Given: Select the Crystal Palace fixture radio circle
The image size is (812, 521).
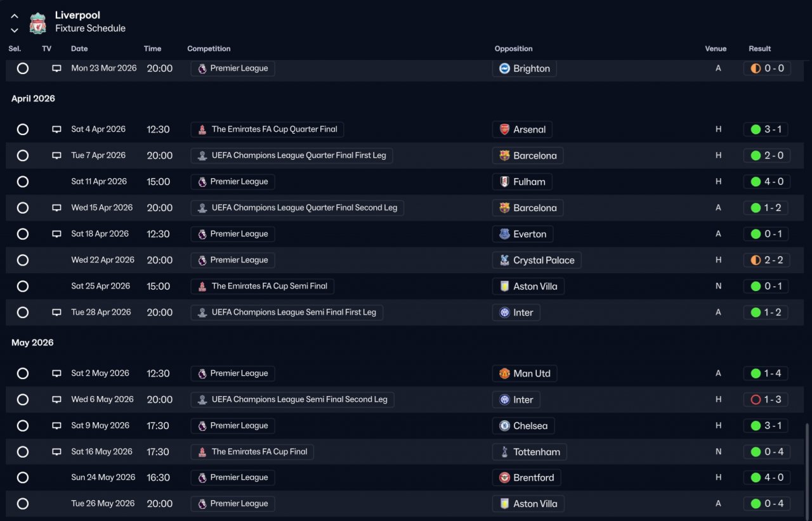Looking at the screenshot, I should (23, 260).
